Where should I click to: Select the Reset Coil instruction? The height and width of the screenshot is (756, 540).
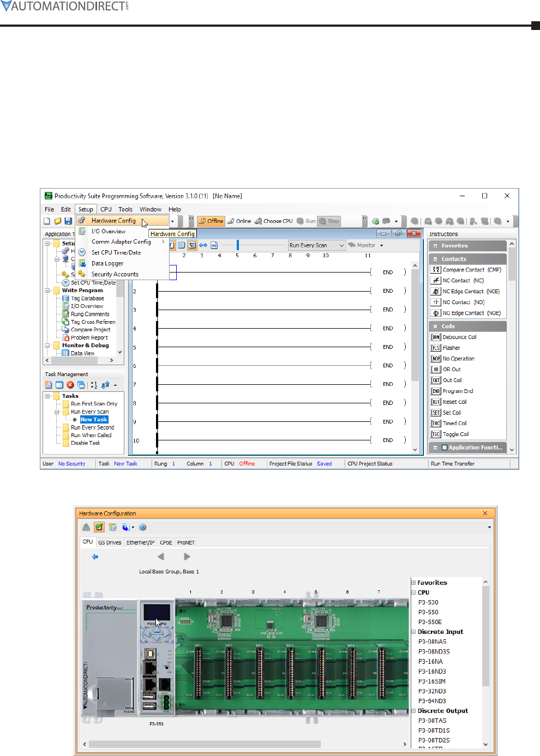click(449, 402)
